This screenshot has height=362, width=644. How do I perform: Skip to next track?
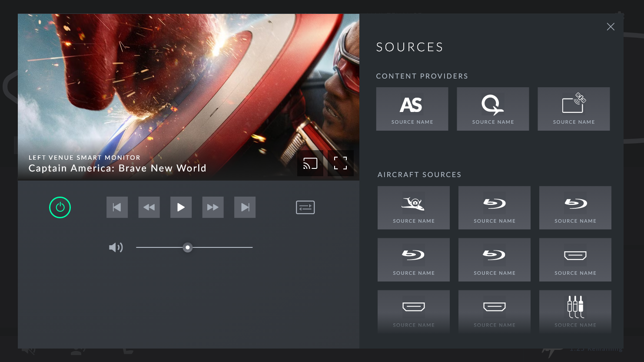coord(245,207)
